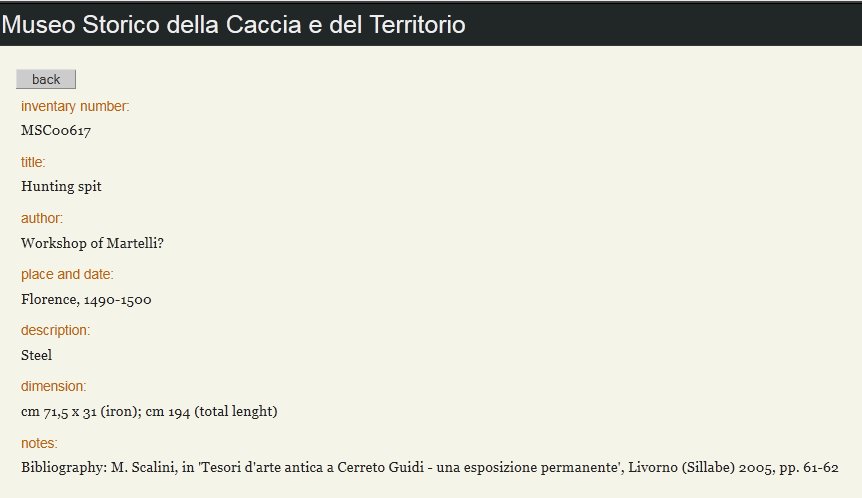Viewport: 862px width, 498px height.
Task: Select the 'Florence, 1490-1500' text
Action: coord(86,299)
